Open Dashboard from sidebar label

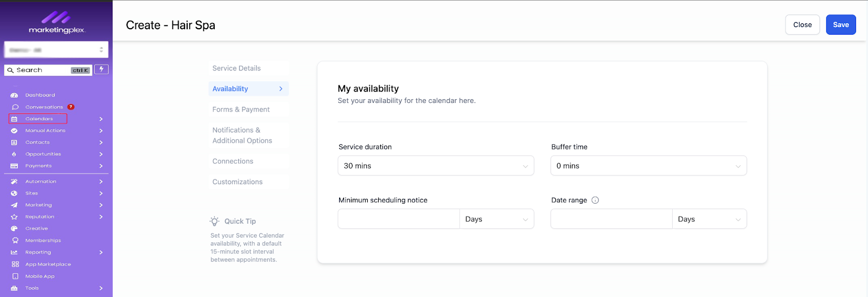[x=40, y=95]
